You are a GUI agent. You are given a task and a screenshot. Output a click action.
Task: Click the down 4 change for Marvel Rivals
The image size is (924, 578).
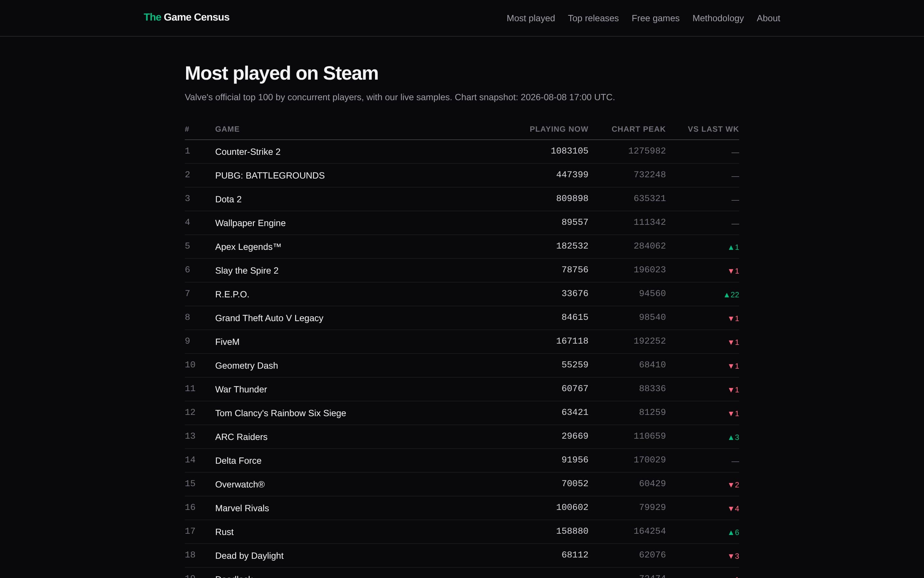tap(733, 508)
